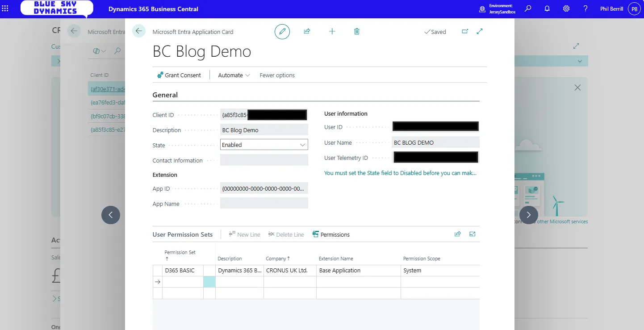Click Grant Consent action

coord(179,75)
